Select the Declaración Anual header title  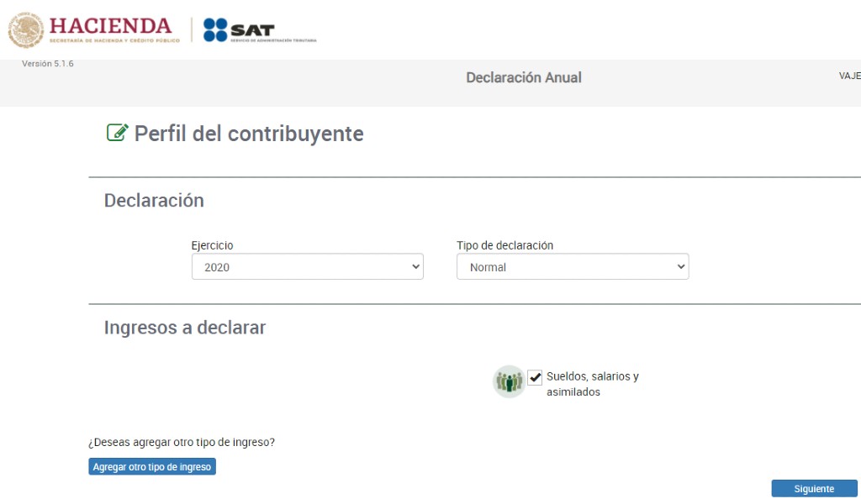tap(523, 77)
